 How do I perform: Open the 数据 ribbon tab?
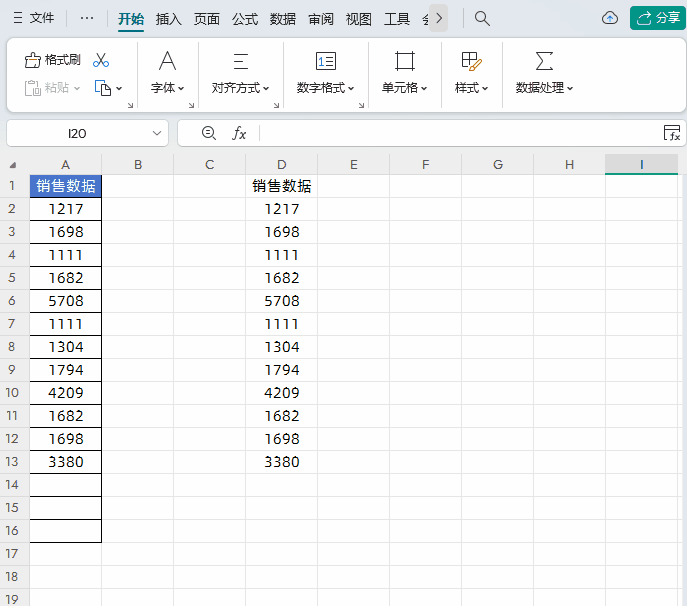click(283, 19)
